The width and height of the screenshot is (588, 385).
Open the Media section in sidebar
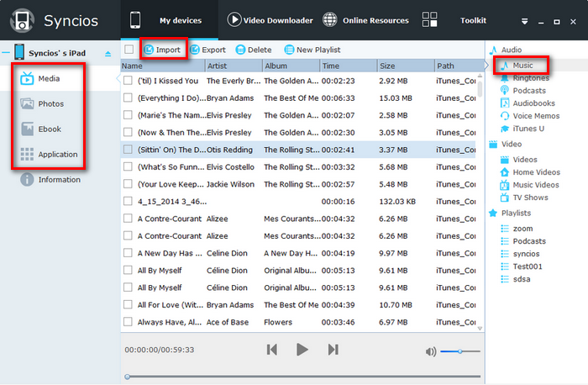click(x=40, y=78)
